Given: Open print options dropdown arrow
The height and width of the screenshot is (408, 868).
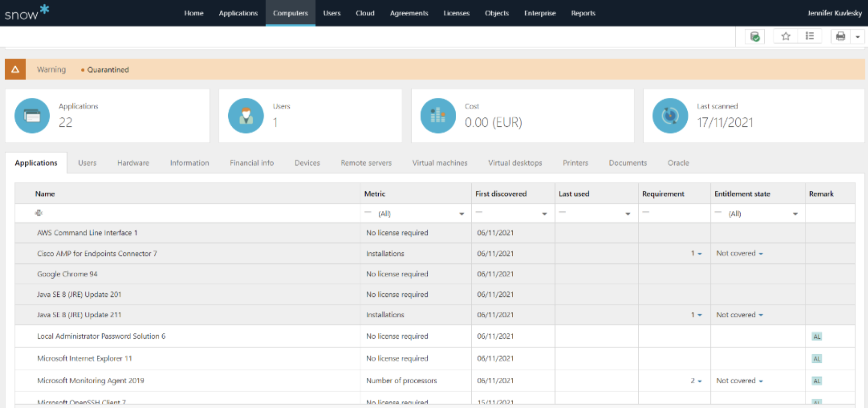Looking at the screenshot, I should click(x=858, y=37).
